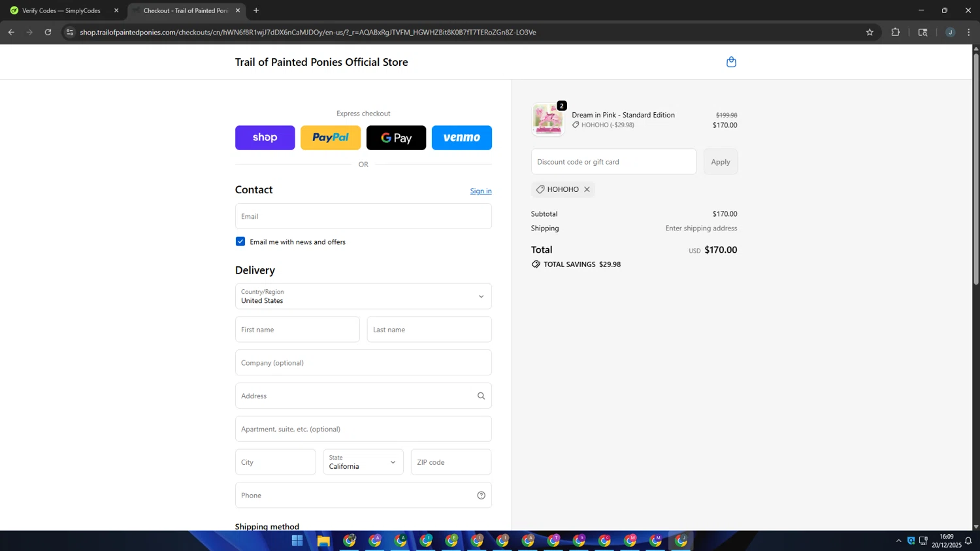Close the Verify Codes SimplyCodes tab
980x551 pixels.
pos(116,10)
